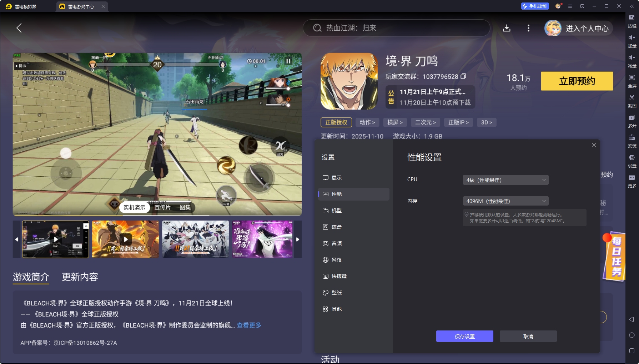Tap the Android home circle button

coord(632,335)
